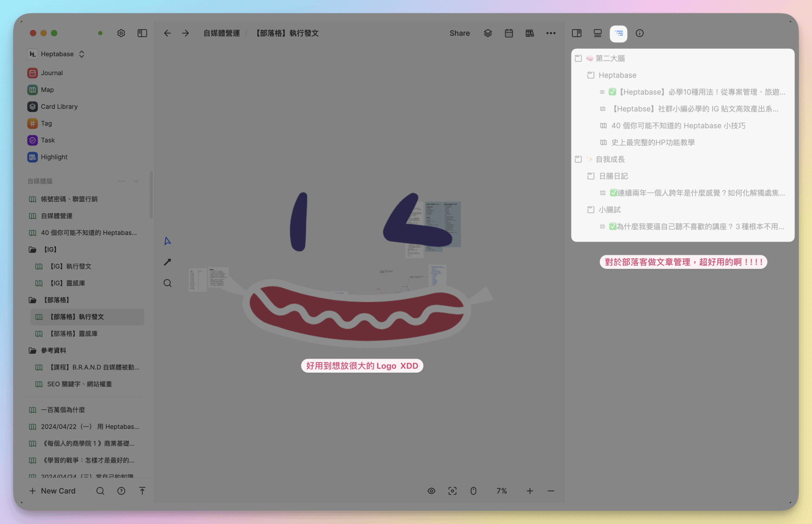This screenshot has width=812, height=524.
Task: Toggle the left sidebar panel icon
Action: (x=142, y=33)
